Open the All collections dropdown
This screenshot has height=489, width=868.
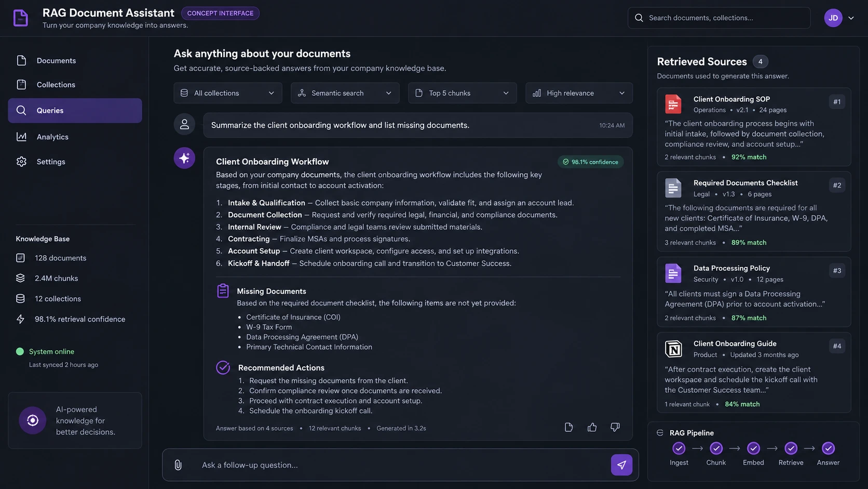pos(228,93)
